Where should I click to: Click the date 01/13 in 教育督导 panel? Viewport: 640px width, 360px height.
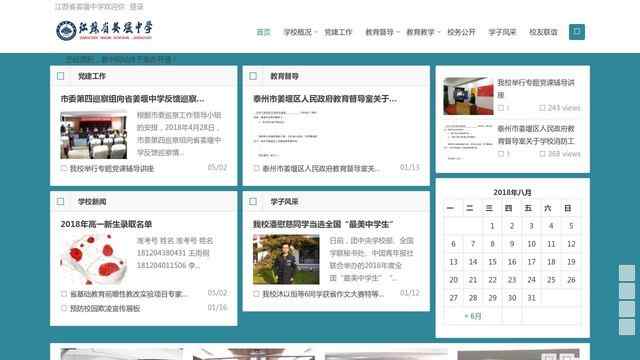[410, 167]
